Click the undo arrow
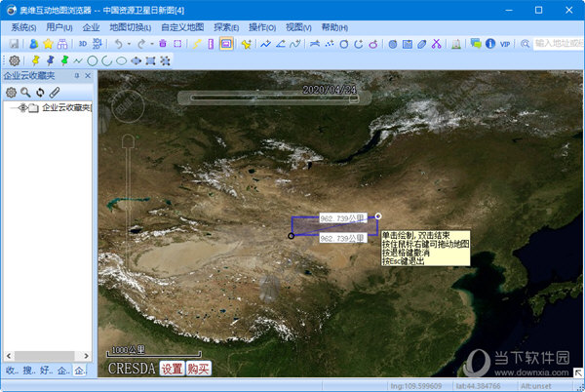This screenshot has height=392, width=585. click(x=119, y=44)
